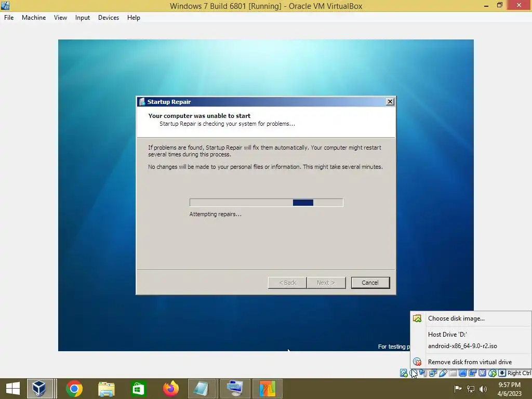This screenshot has width=532, height=399.
Task: Click the audio status bar icon
Action: tap(423, 373)
